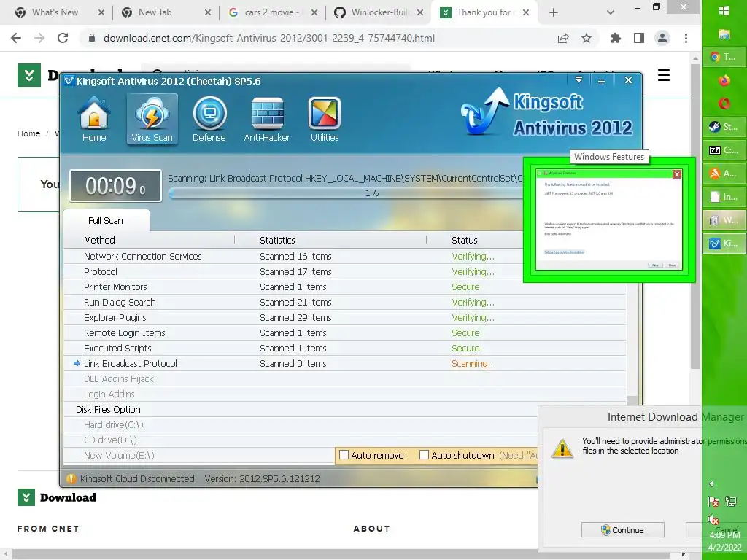Click the share page icon in address bar
This screenshot has width=747, height=560.
(563, 38)
